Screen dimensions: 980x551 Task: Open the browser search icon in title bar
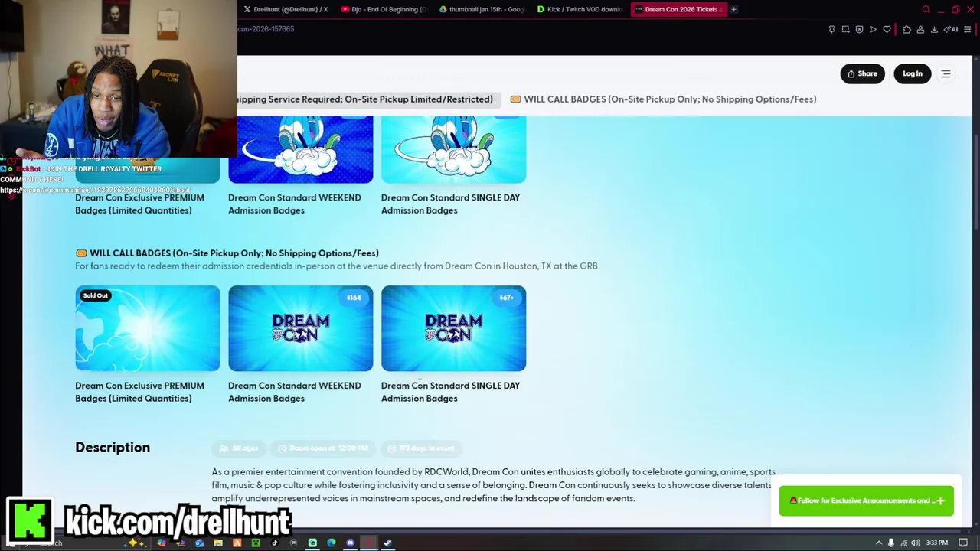[926, 10]
